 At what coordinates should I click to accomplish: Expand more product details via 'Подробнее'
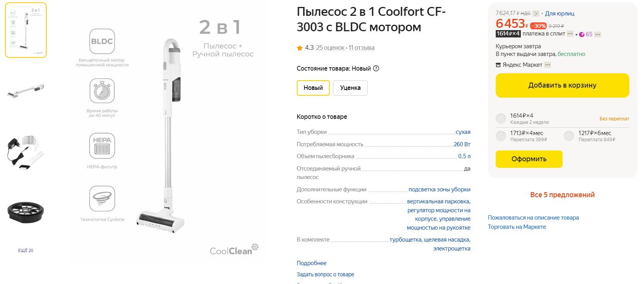tap(312, 263)
